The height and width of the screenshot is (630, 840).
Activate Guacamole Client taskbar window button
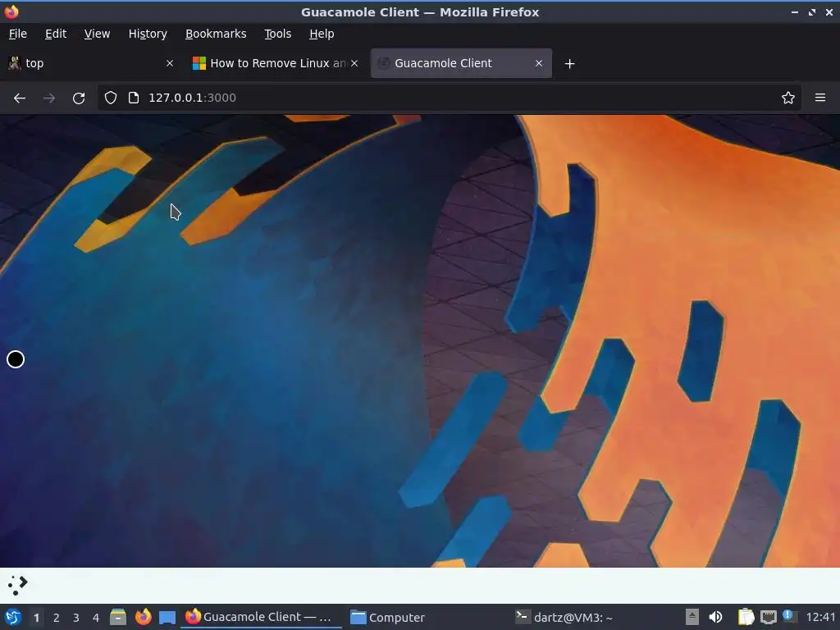pos(261,617)
